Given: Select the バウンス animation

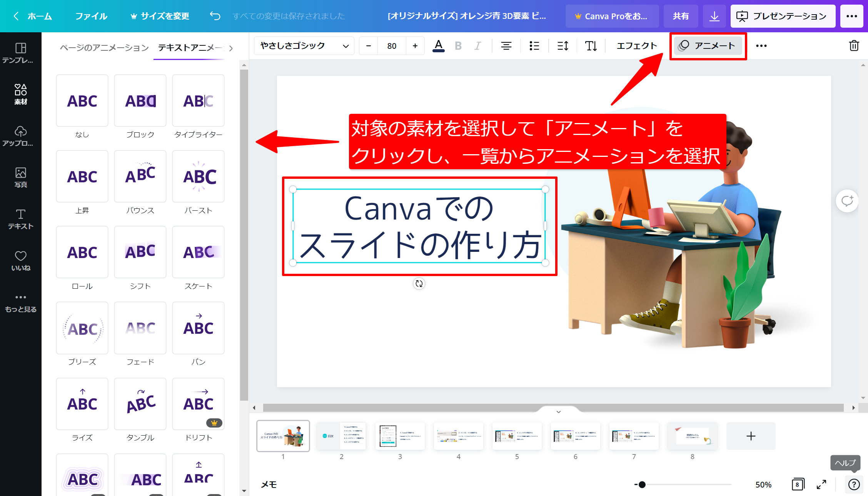Looking at the screenshot, I should pyautogui.click(x=140, y=176).
